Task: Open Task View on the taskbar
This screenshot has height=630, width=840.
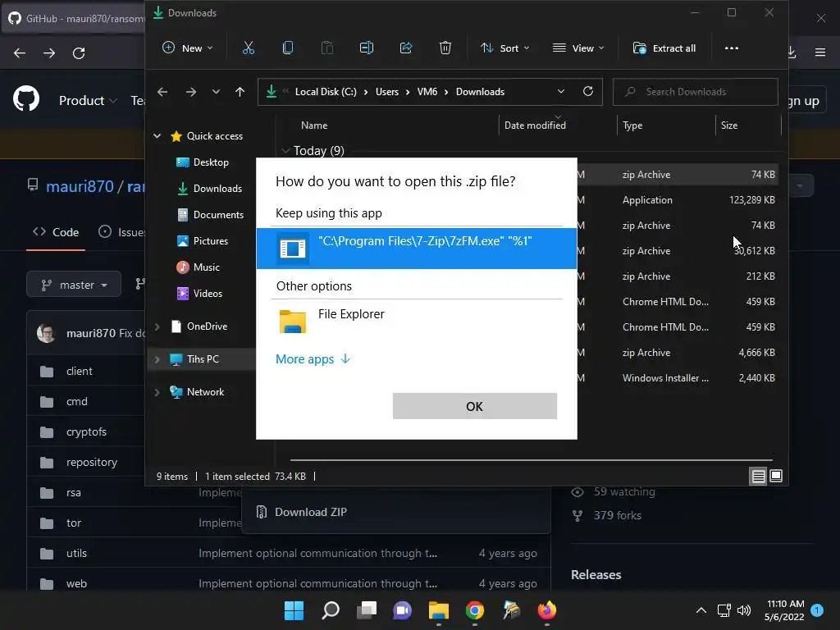Action: click(367, 610)
